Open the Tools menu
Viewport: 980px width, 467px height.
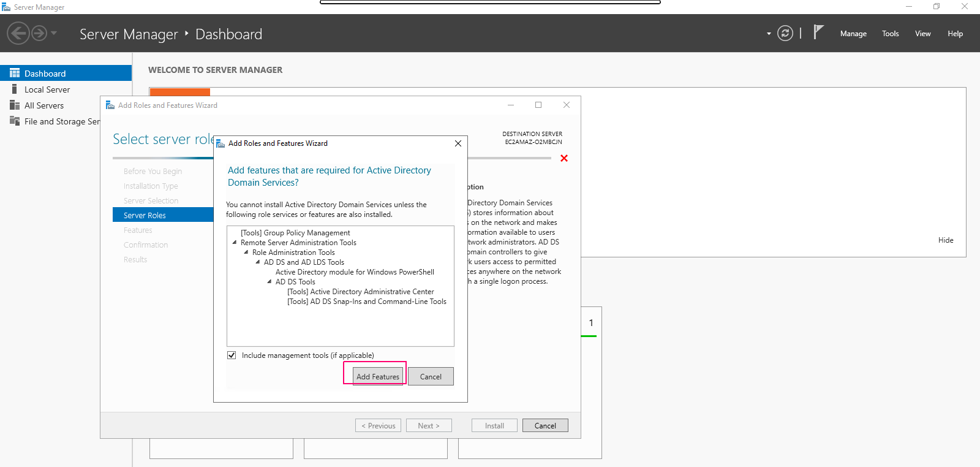(x=891, y=34)
